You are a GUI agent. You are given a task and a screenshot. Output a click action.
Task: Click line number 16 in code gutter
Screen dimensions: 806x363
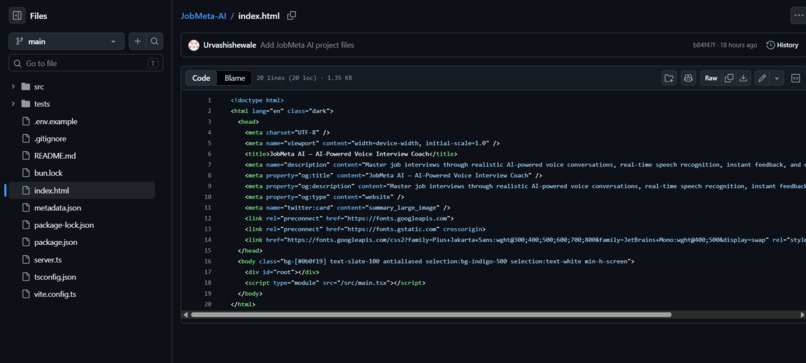208,261
